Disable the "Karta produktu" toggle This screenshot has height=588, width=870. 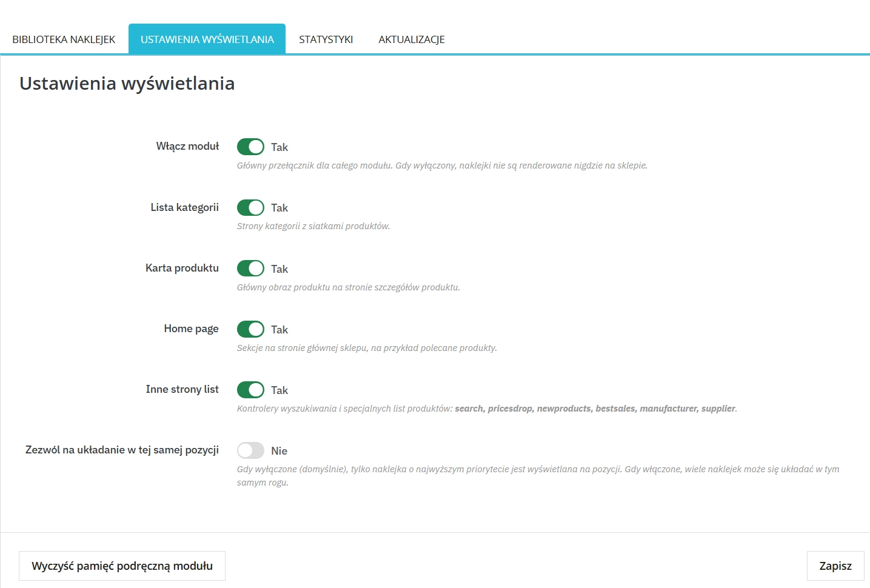pos(250,269)
